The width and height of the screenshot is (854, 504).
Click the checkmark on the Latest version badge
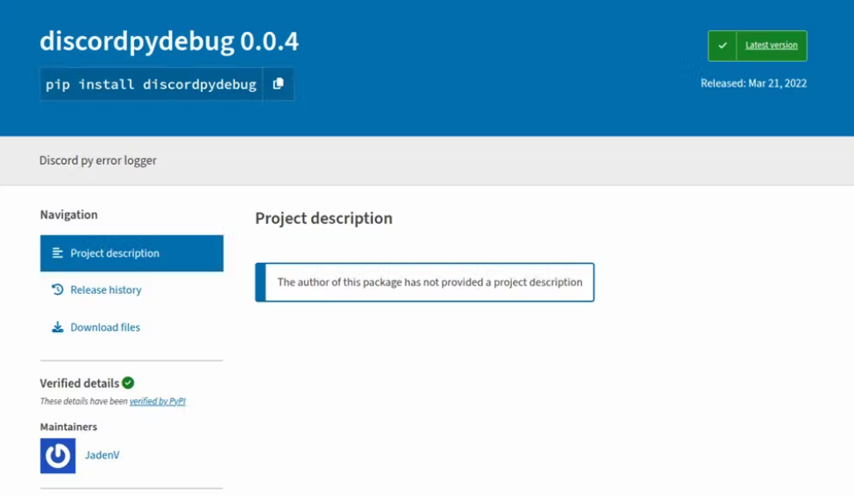(x=723, y=46)
